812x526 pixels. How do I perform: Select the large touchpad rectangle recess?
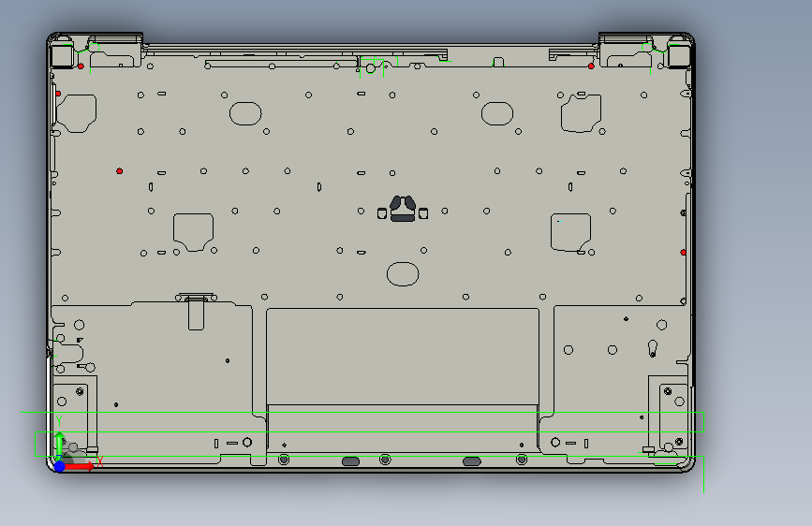tap(403, 357)
